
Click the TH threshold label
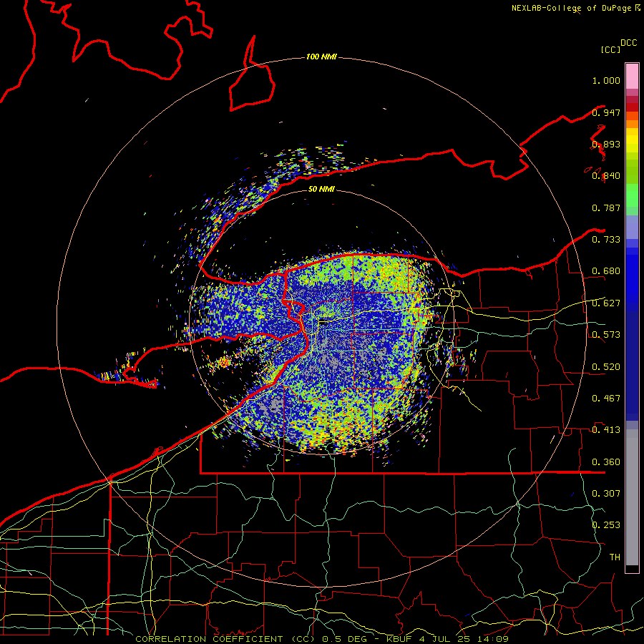tap(615, 557)
